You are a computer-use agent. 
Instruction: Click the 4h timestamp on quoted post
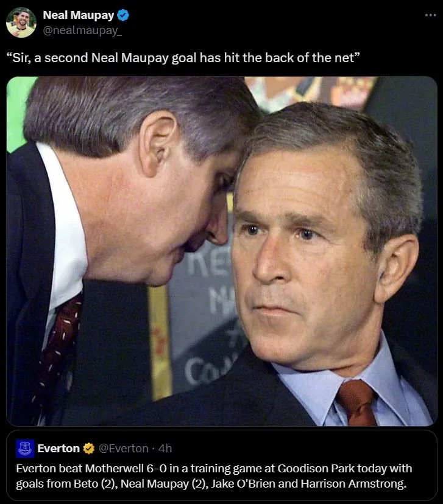[x=165, y=449]
